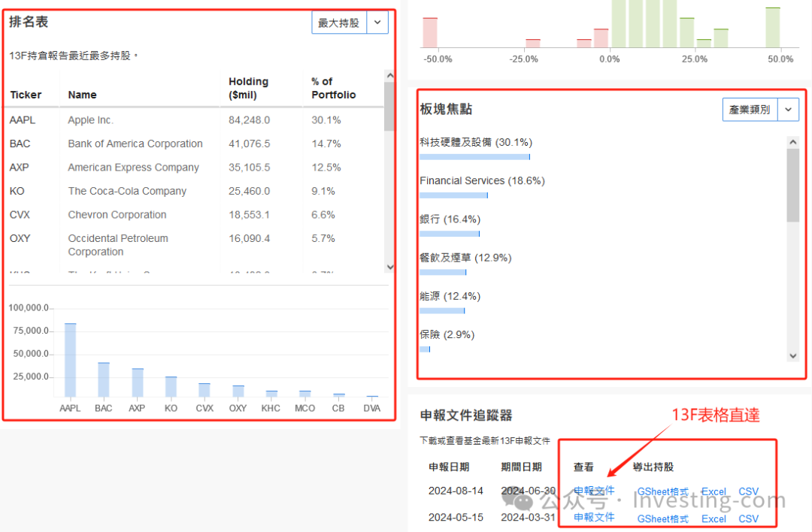Select the Occidental Petroleum Corporation name cell
The image size is (812, 532).
(118, 245)
